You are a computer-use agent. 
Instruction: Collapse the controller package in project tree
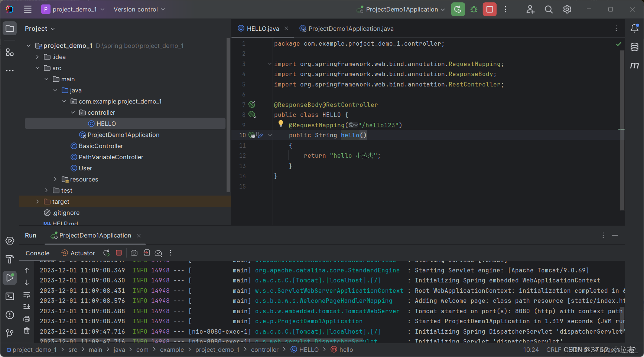click(x=73, y=112)
